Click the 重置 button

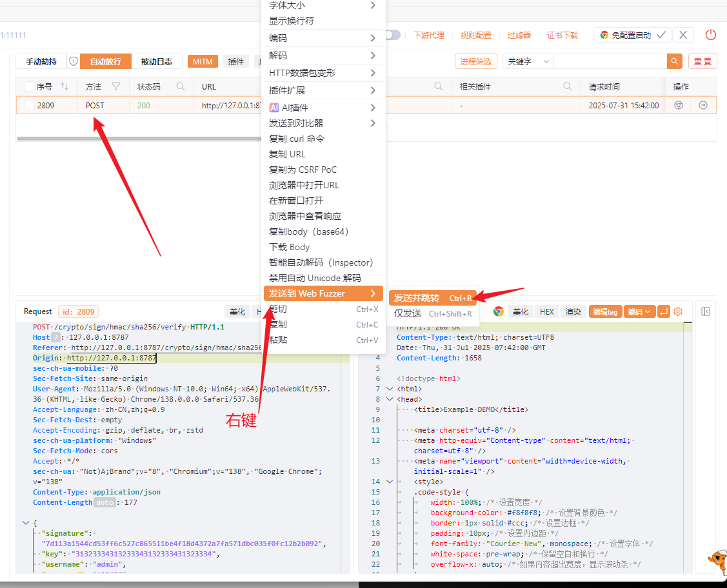702,61
